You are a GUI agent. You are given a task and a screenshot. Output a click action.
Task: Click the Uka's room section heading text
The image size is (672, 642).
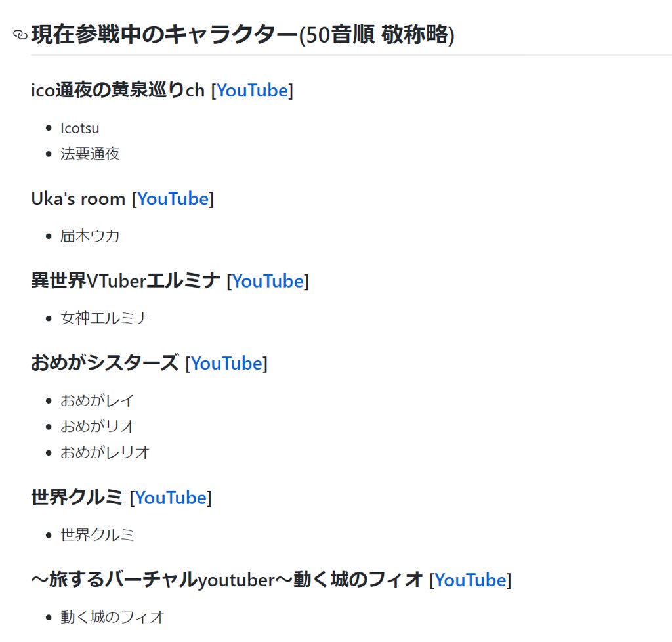click(78, 199)
